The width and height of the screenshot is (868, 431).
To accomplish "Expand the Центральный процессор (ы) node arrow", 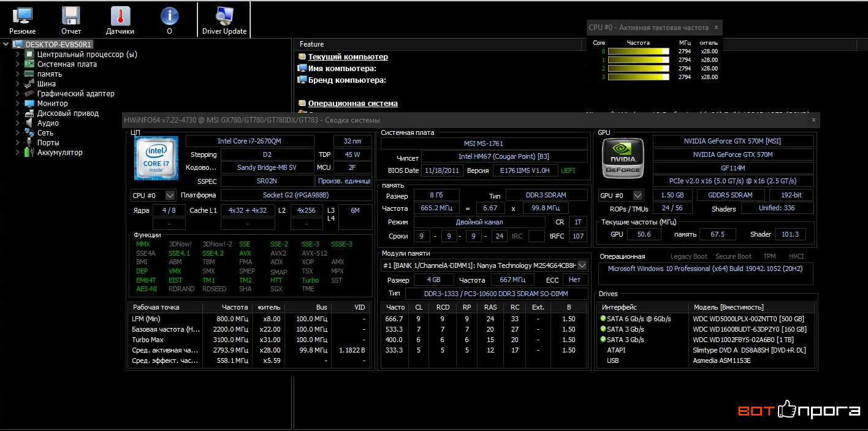I will pyautogui.click(x=18, y=54).
